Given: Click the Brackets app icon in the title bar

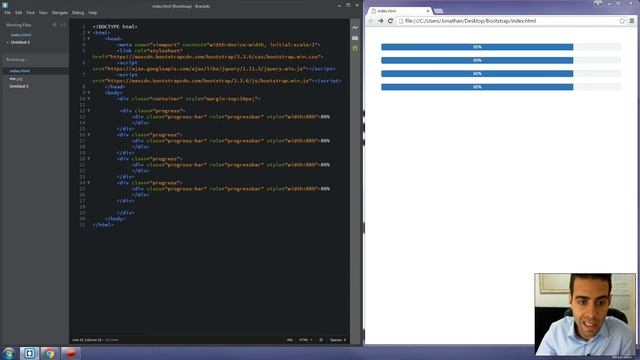Looking at the screenshot, I should pos(5,5).
